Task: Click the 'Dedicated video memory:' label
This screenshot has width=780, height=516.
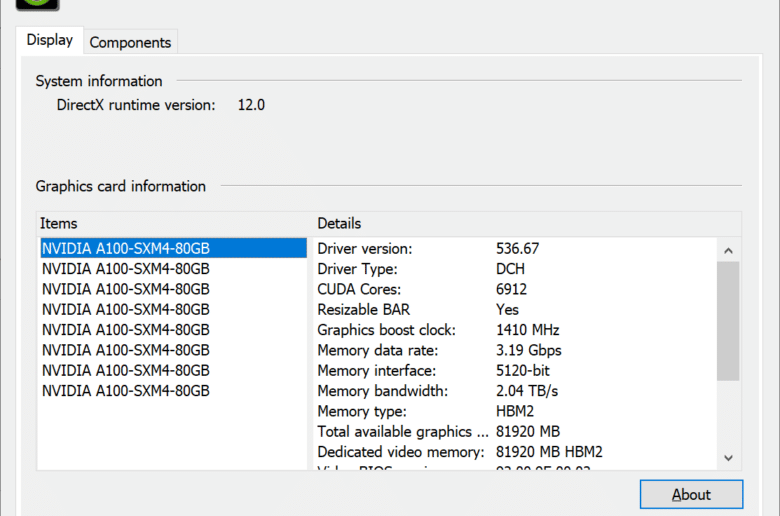Action: tap(401, 452)
